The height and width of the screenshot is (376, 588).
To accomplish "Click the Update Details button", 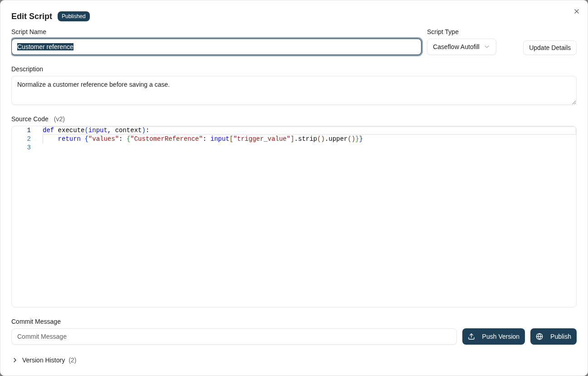I will click(x=549, y=48).
